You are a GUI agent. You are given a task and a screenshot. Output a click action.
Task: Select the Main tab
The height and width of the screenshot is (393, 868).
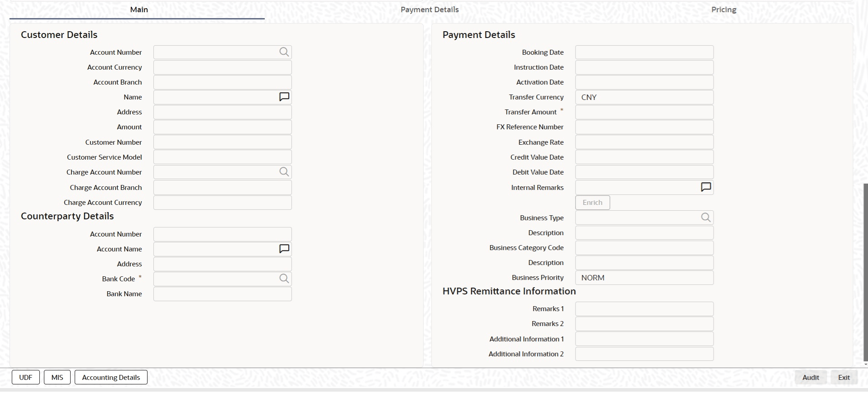tap(139, 9)
